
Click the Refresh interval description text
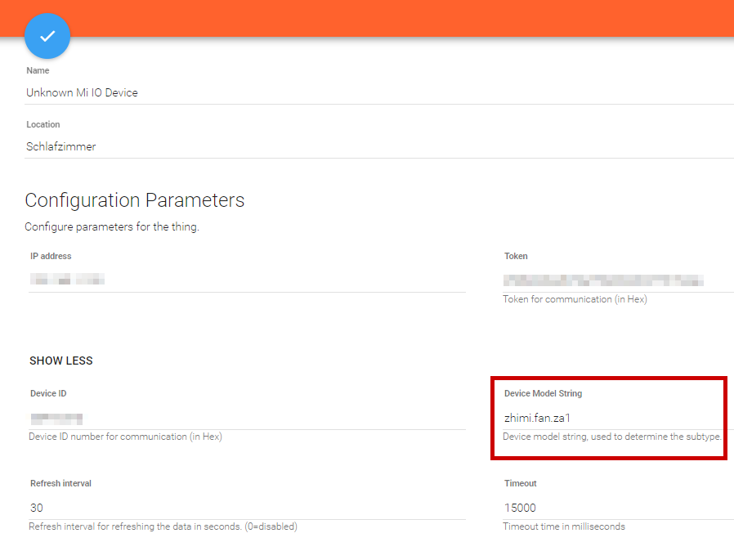163,526
